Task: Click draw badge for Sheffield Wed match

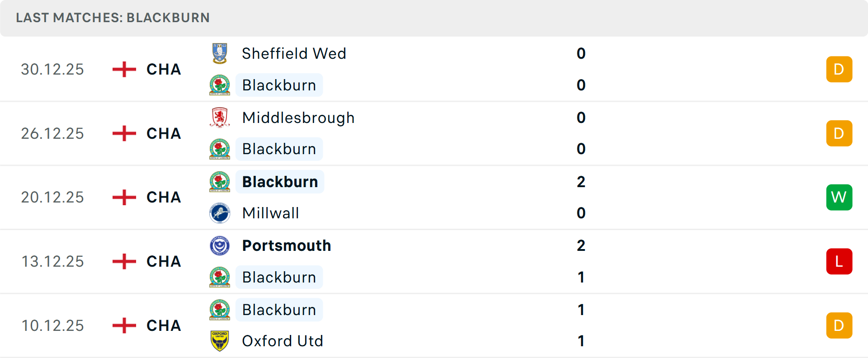Action: click(839, 69)
